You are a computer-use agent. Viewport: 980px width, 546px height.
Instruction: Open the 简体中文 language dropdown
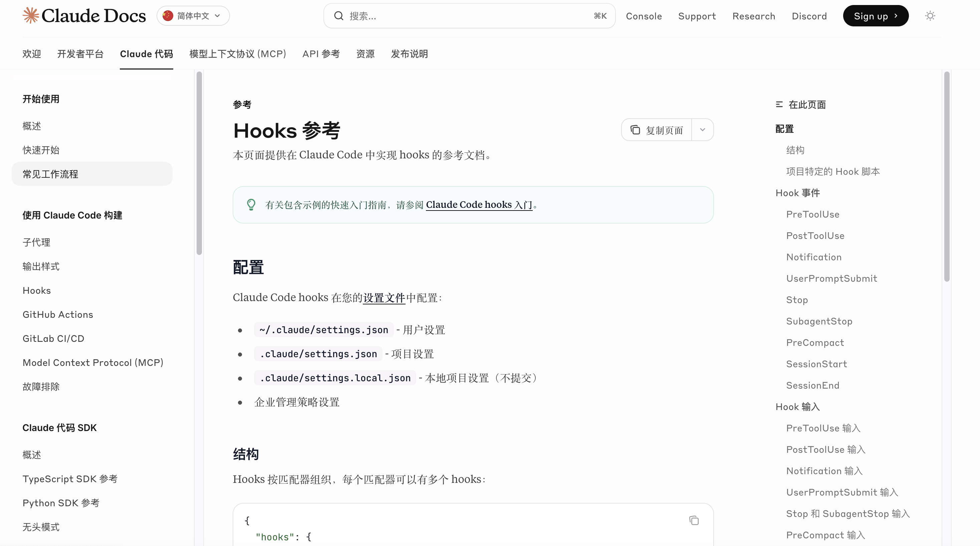point(193,16)
